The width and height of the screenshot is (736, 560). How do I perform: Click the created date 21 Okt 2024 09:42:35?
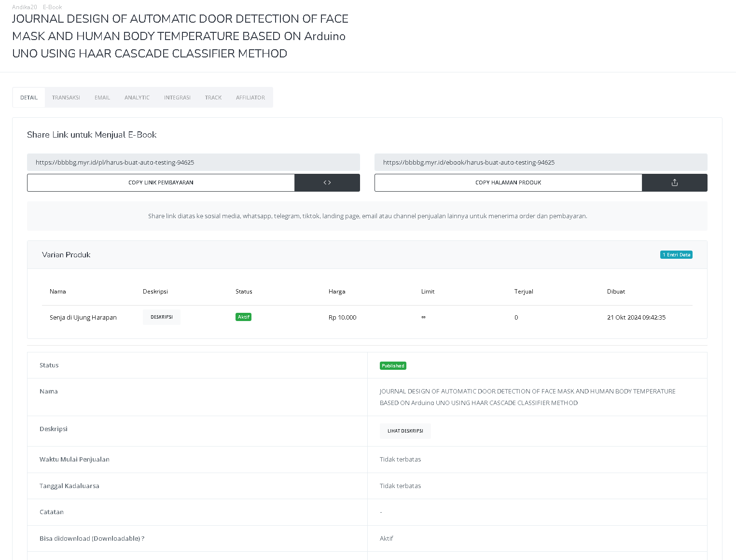coord(636,317)
